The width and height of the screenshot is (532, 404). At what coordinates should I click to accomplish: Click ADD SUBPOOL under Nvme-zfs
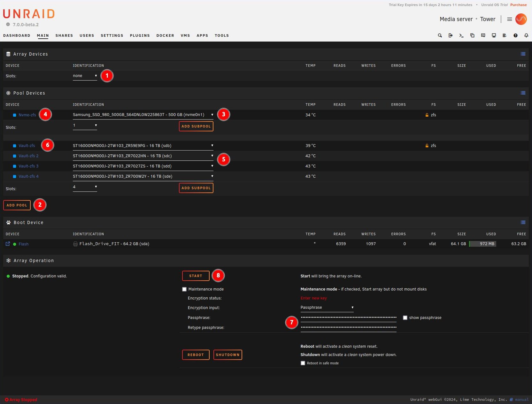[x=196, y=126]
